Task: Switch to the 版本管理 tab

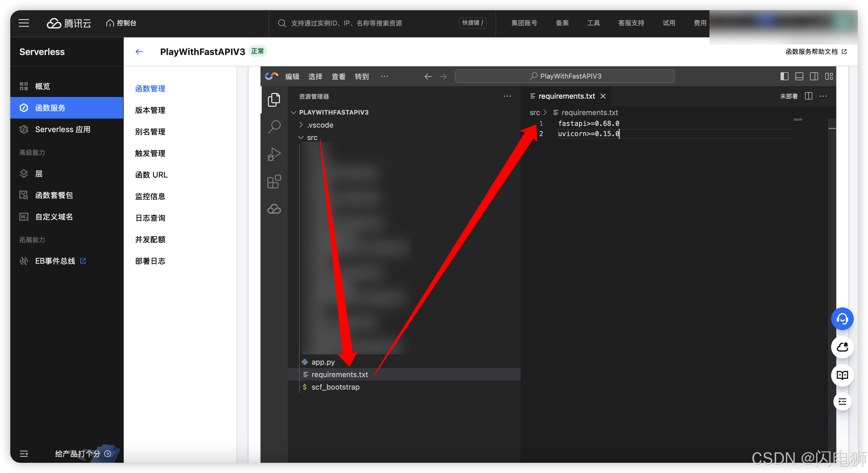Action: point(150,110)
